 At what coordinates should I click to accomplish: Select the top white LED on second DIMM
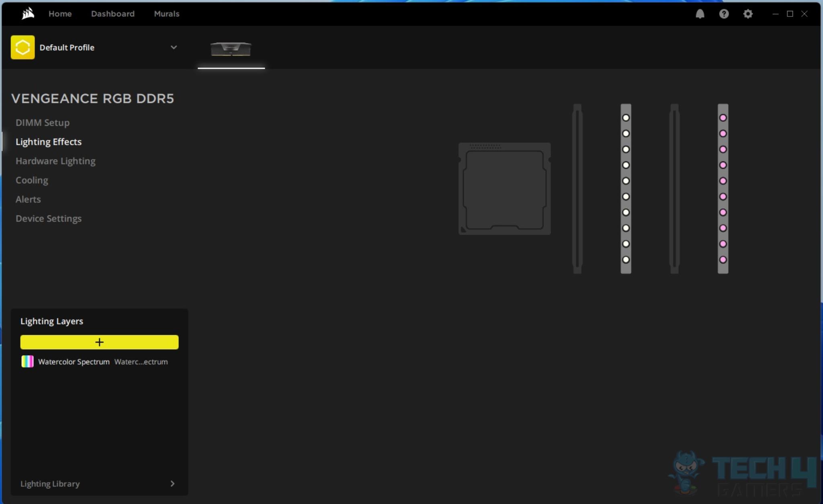coord(626,118)
